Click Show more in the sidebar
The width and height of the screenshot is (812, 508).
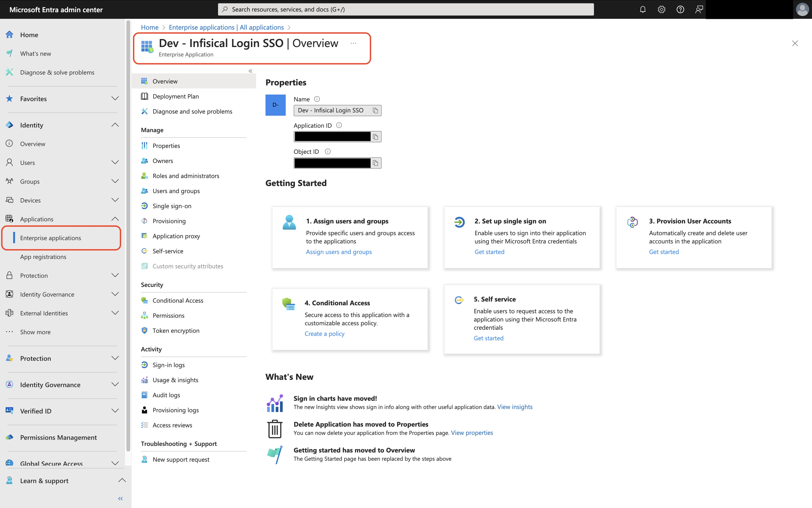35,332
